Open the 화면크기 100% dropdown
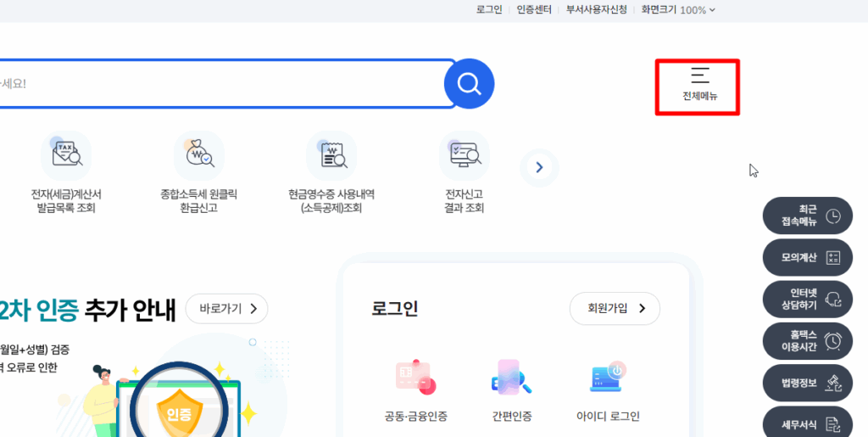The height and width of the screenshot is (437, 868). (678, 10)
